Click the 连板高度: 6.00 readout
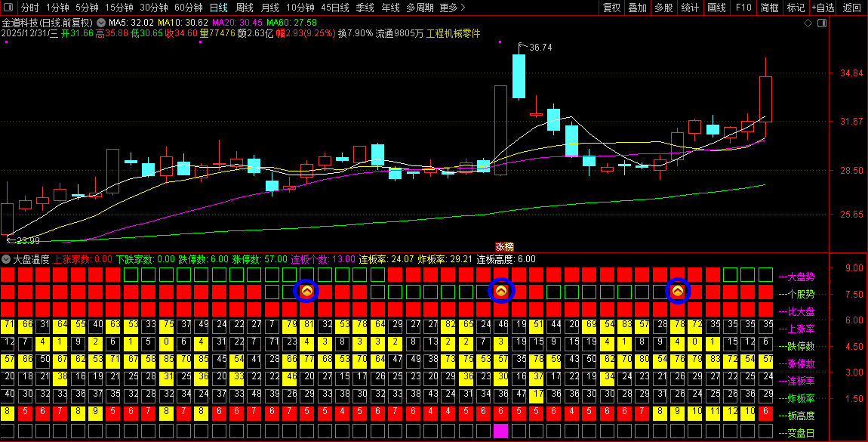Screen dimensions: 868x442 tap(506, 259)
